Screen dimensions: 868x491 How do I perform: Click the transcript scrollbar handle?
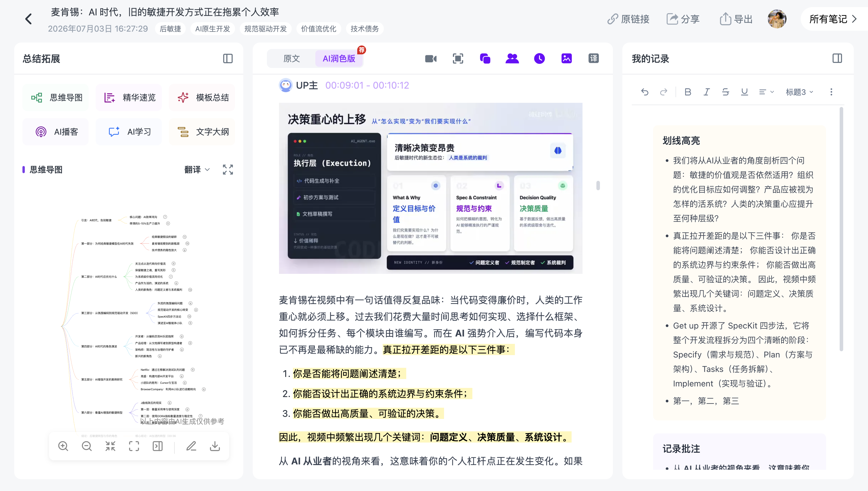click(598, 186)
